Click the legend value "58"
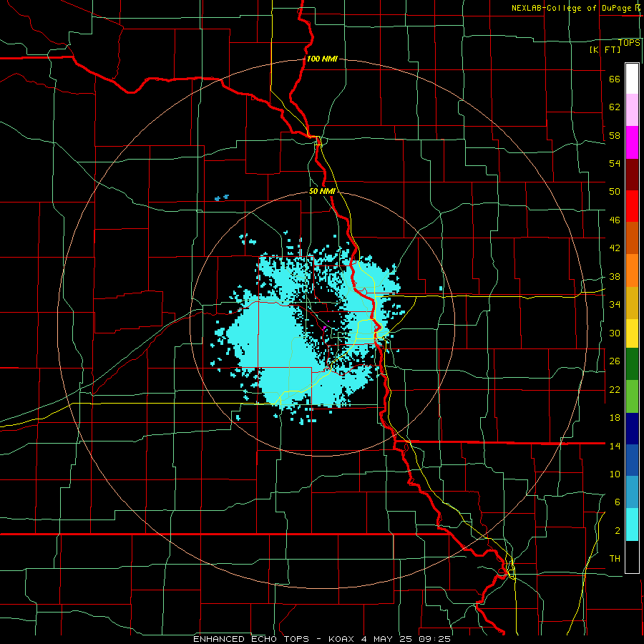Screen dimensions: 644x644 point(615,135)
